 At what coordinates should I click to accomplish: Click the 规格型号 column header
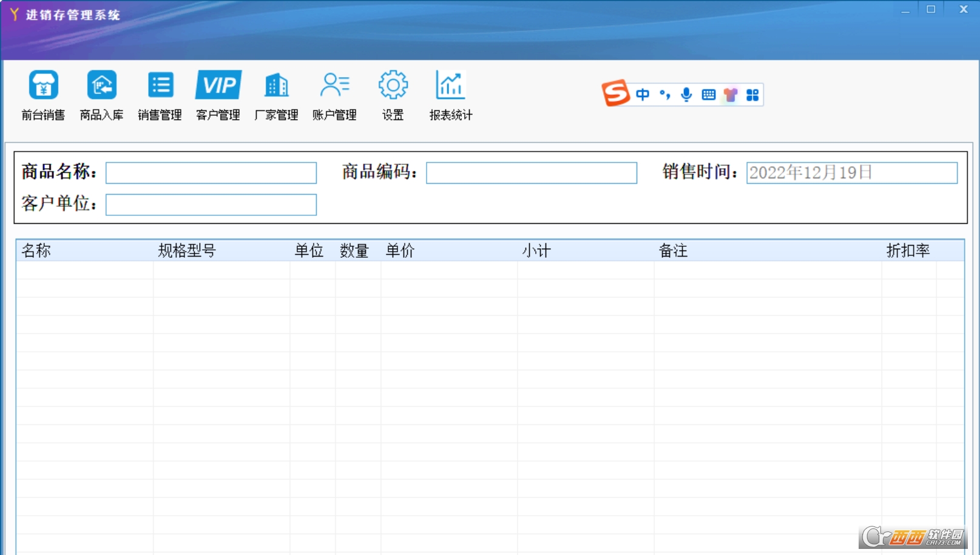[x=221, y=251]
